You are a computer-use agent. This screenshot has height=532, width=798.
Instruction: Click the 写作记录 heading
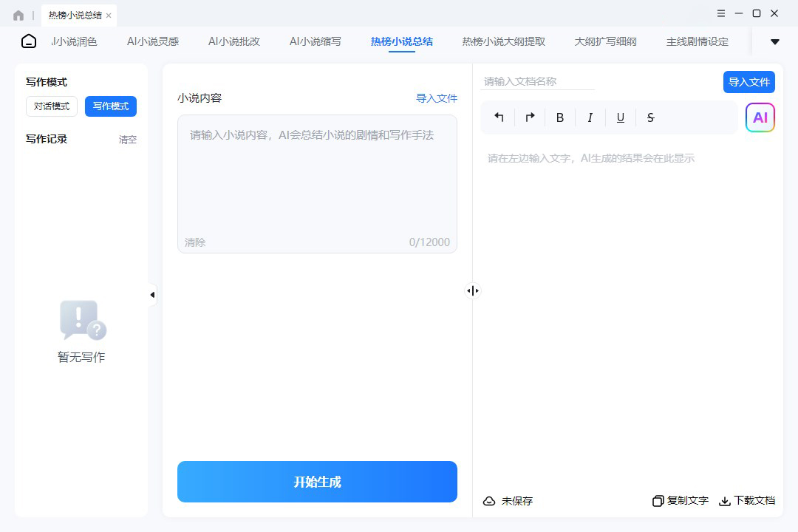point(47,139)
